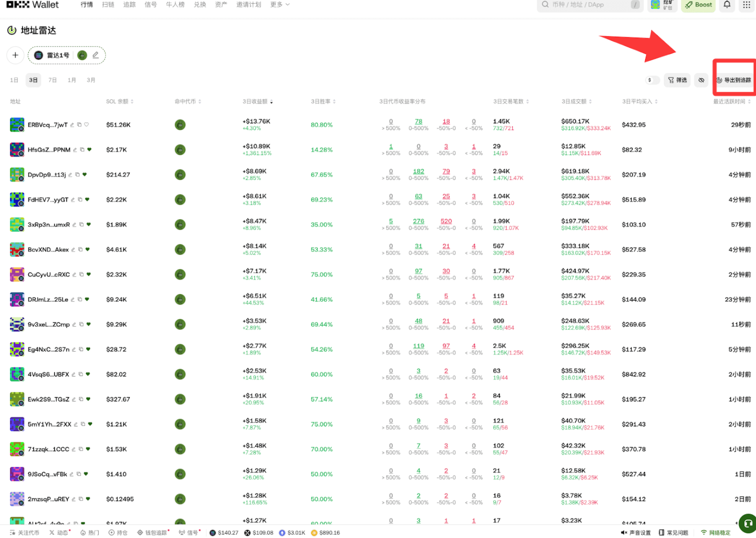Click the plus icon to add radar
756x538 pixels.
(15, 55)
